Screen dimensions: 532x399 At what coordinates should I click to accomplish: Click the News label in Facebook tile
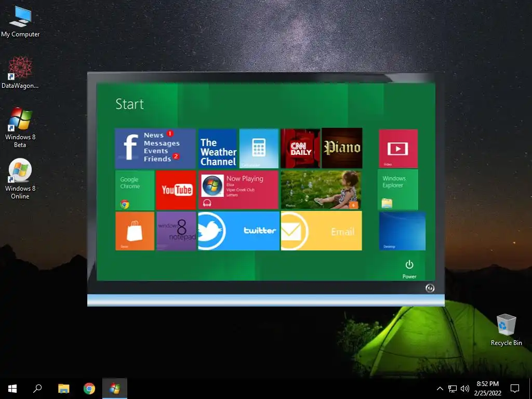click(154, 135)
